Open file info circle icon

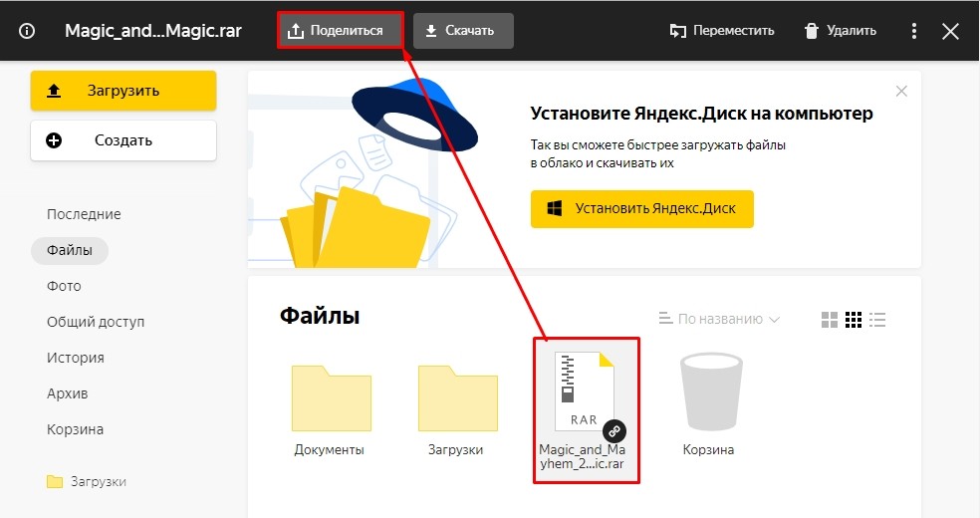pyautogui.click(x=27, y=31)
